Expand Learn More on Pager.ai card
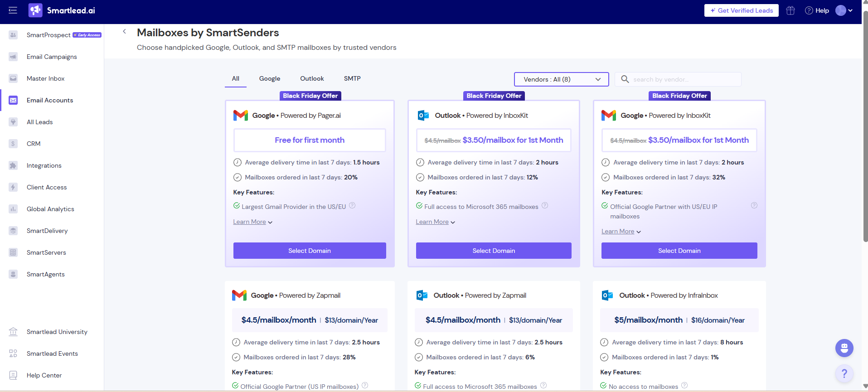Image resolution: width=868 pixels, height=392 pixels. click(x=253, y=222)
